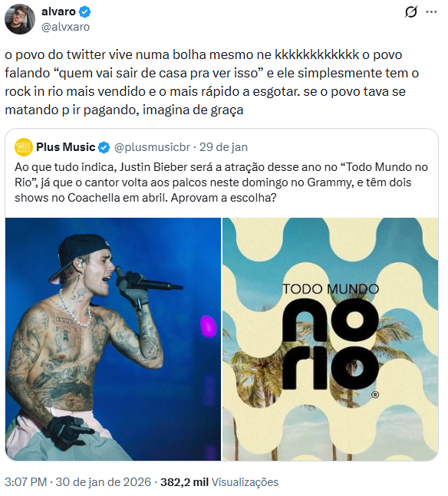Image resolution: width=448 pixels, height=496 pixels.
Task: Click alvaro's blue verified badge
Action: [x=85, y=11]
